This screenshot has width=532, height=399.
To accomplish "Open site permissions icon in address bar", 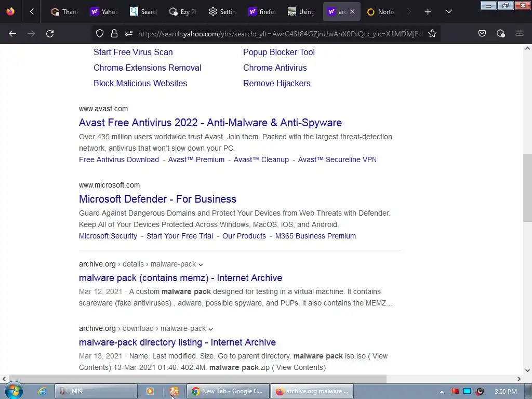I will coord(129,33).
